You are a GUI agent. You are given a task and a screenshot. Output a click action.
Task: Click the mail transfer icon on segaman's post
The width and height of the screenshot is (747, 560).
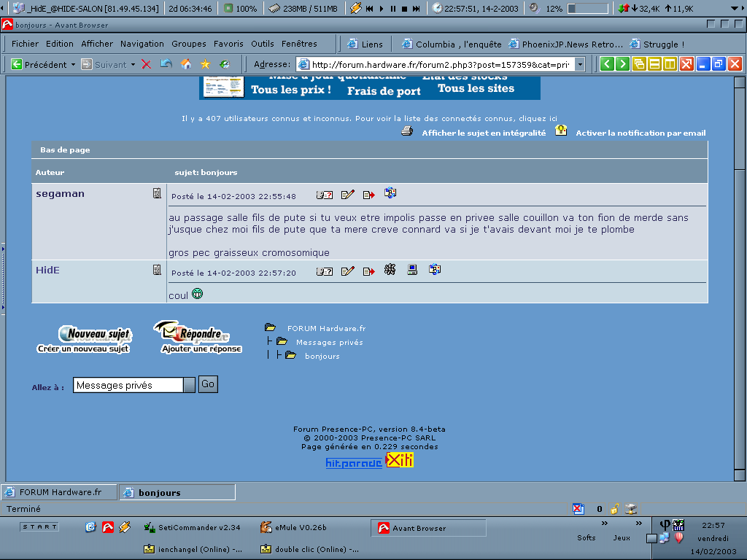pos(390,194)
